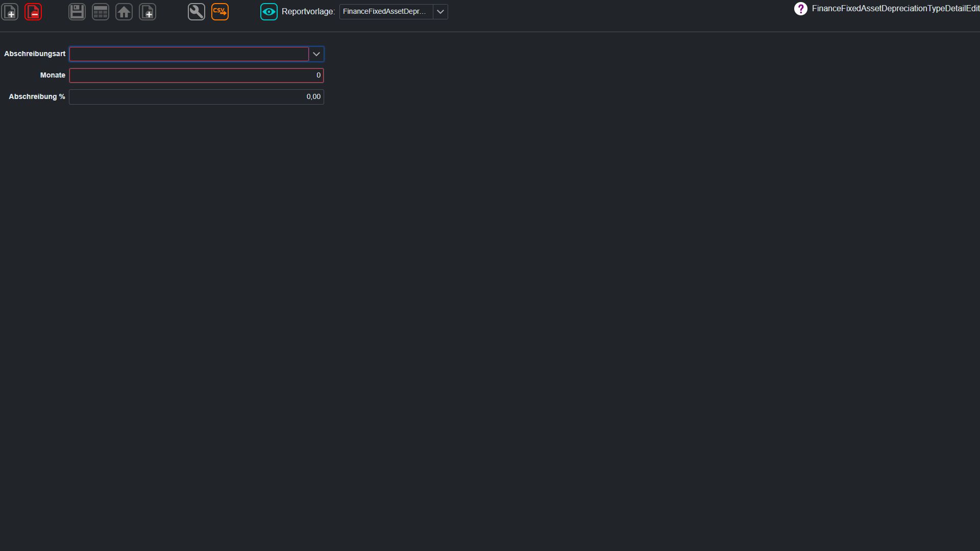Click the Reportvorlage FinanceFixedAssetDepr field
The image size is (980, 551).
click(386, 12)
